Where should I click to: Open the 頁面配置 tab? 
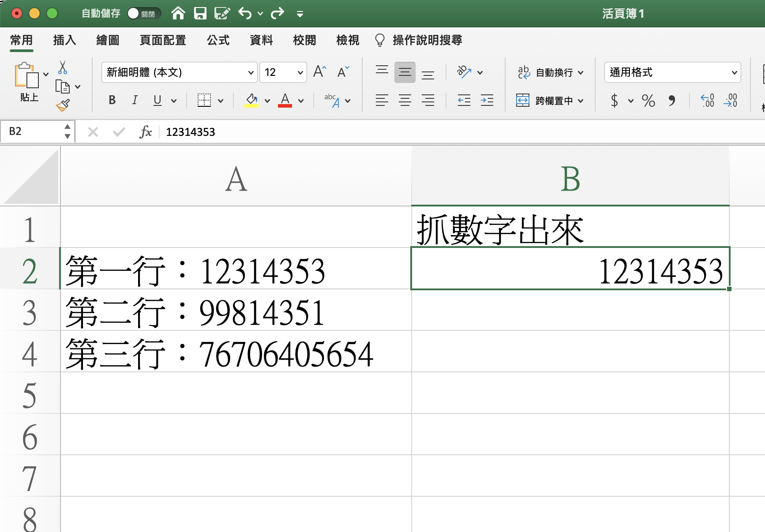(163, 40)
